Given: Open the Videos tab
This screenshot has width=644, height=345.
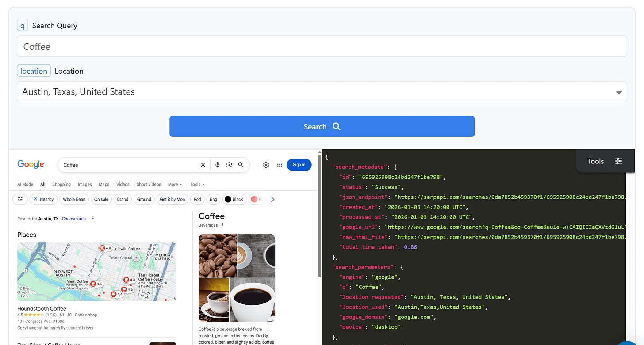Looking at the screenshot, I should (x=123, y=184).
